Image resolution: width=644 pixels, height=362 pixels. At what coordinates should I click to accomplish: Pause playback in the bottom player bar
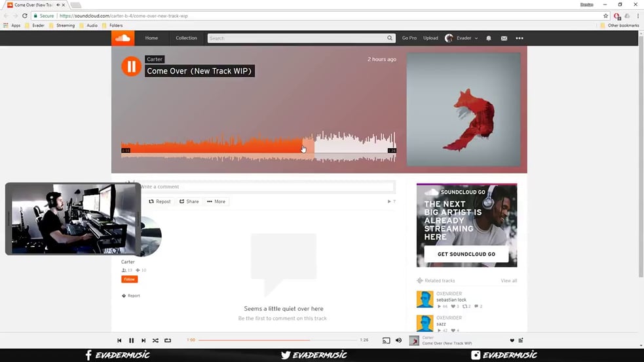tap(132, 340)
